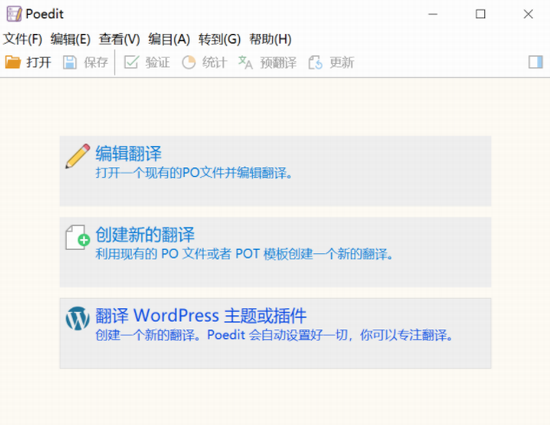Image resolution: width=550 pixels, height=425 pixels.
Task: Open the 编目(A) menu
Action: coord(169,39)
